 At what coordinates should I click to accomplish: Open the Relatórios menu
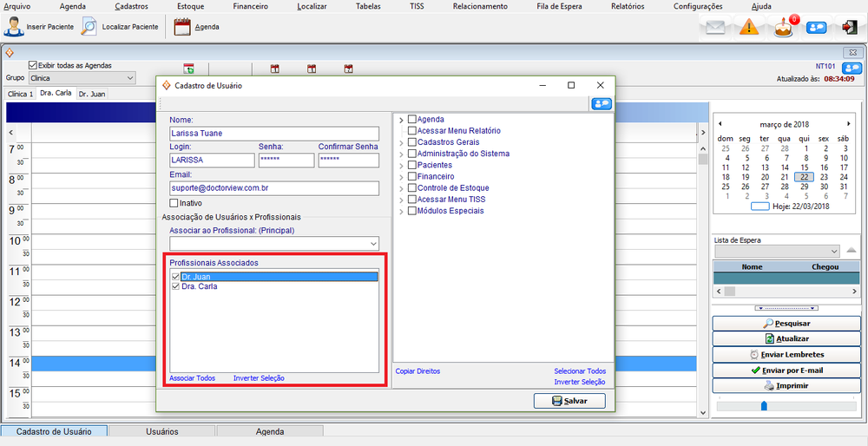627,6
